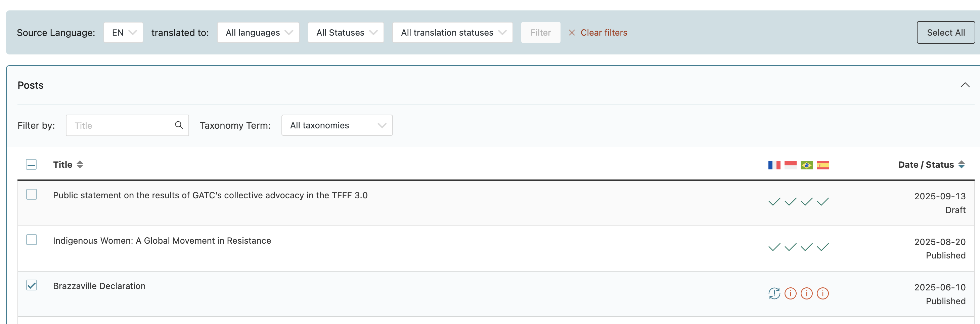Click Brazzaville Declaration Spanish needs-translation icon
The image size is (980, 324).
[x=822, y=293]
